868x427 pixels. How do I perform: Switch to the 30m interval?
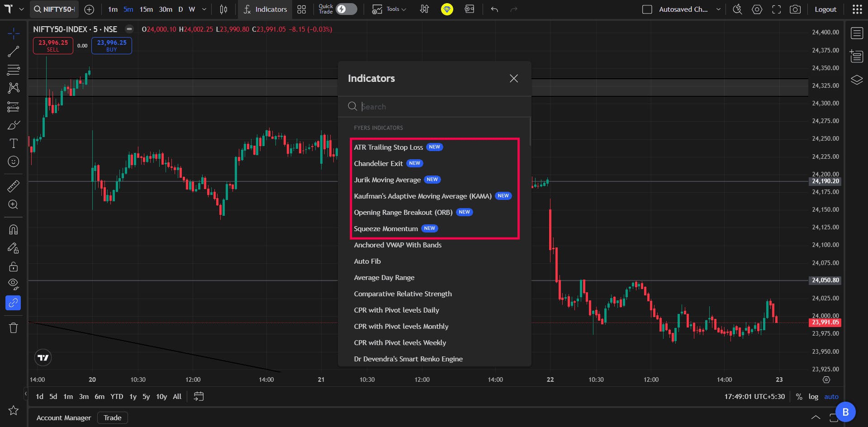pyautogui.click(x=166, y=9)
